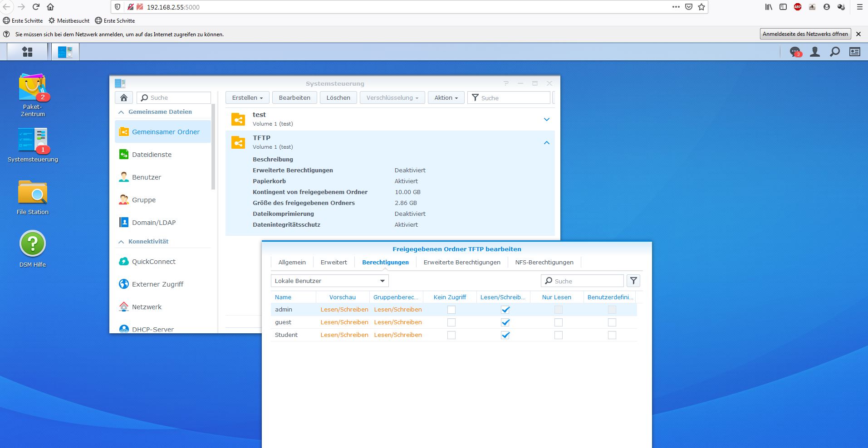868x448 pixels.
Task: Open the DSM Hilfe icon
Action: 33,249
